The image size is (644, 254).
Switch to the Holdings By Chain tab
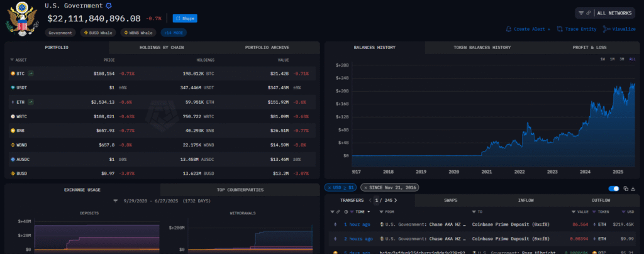(161, 47)
